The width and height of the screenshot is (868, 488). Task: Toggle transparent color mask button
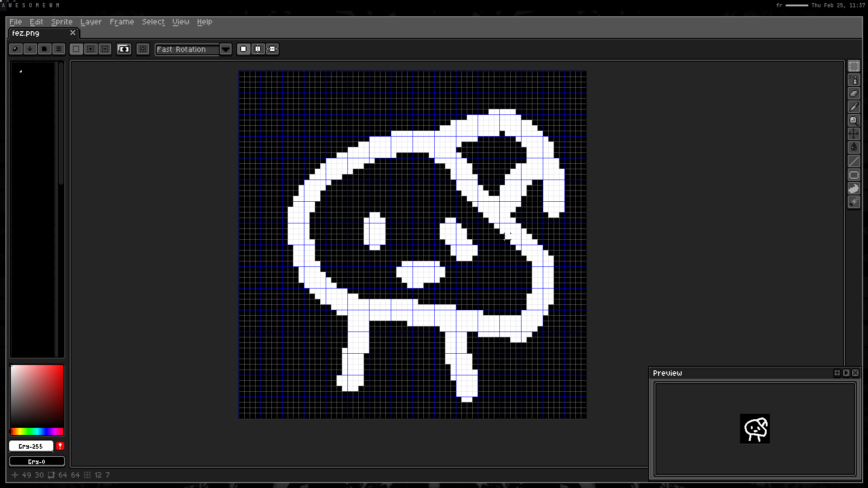[x=124, y=49]
